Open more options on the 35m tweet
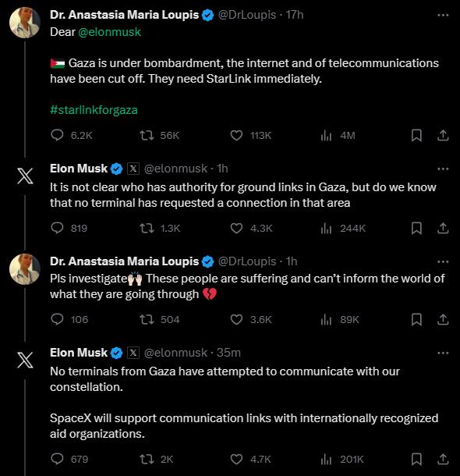This screenshot has height=476, width=460. click(x=443, y=353)
